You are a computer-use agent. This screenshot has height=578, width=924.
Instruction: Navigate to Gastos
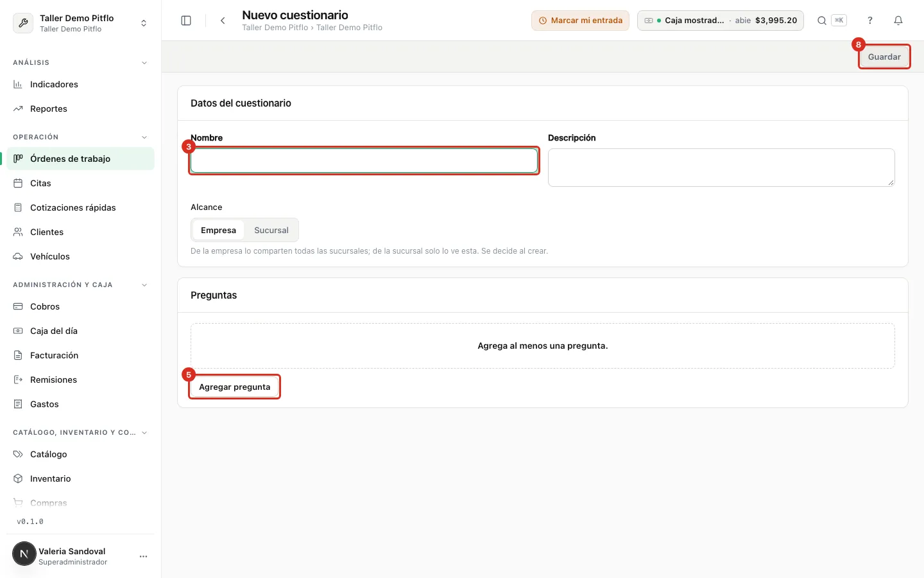[x=81, y=404]
